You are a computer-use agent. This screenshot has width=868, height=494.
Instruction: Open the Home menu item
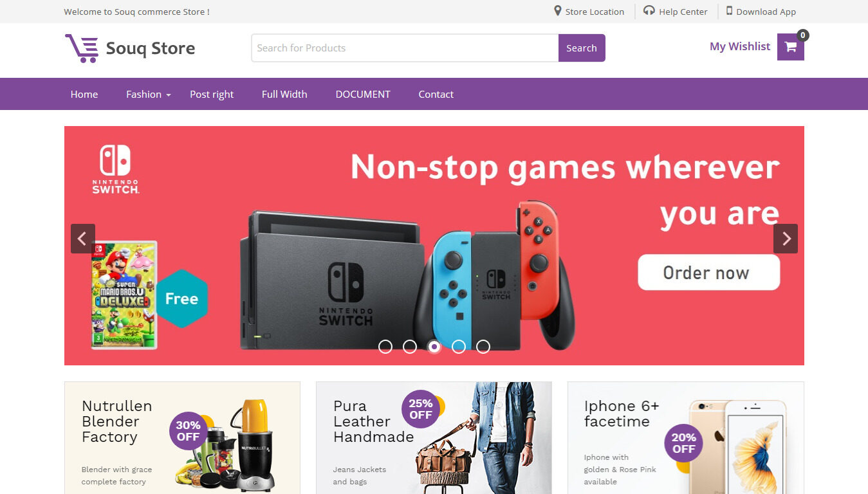84,94
